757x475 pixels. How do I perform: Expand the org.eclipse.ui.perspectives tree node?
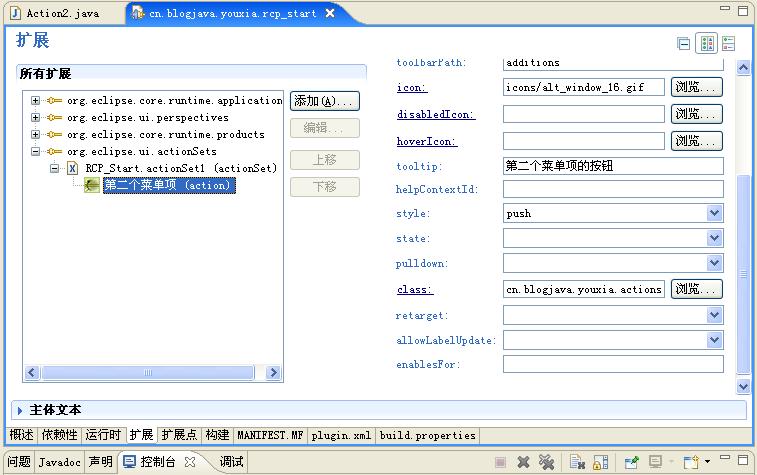[x=35, y=117]
